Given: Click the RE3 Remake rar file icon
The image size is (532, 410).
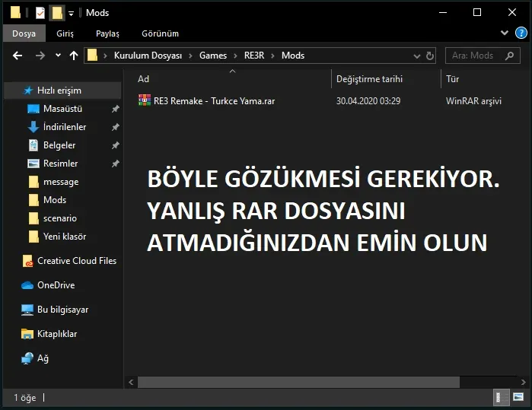Looking at the screenshot, I should coord(145,100).
